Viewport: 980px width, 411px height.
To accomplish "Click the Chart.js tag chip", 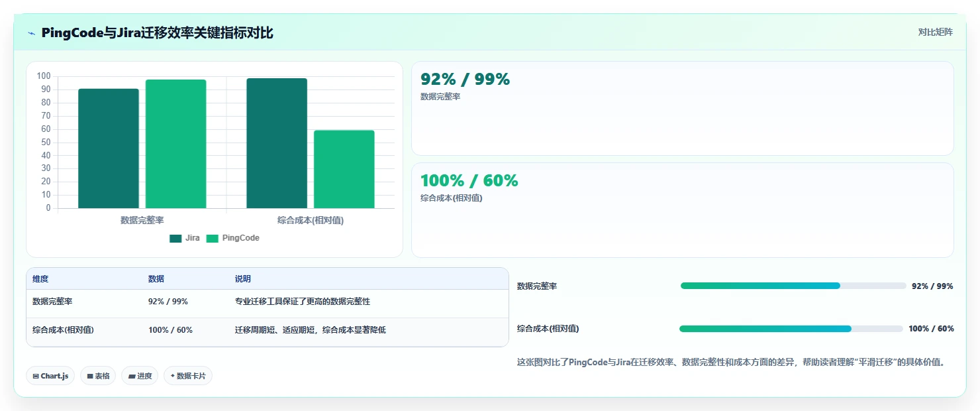I will [x=51, y=376].
